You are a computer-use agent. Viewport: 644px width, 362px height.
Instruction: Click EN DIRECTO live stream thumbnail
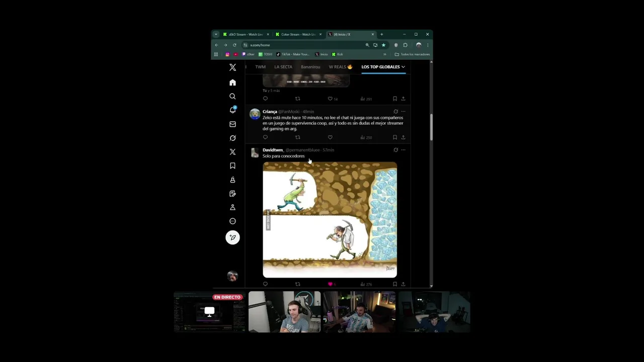pyautogui.click(x=209, y=312)
